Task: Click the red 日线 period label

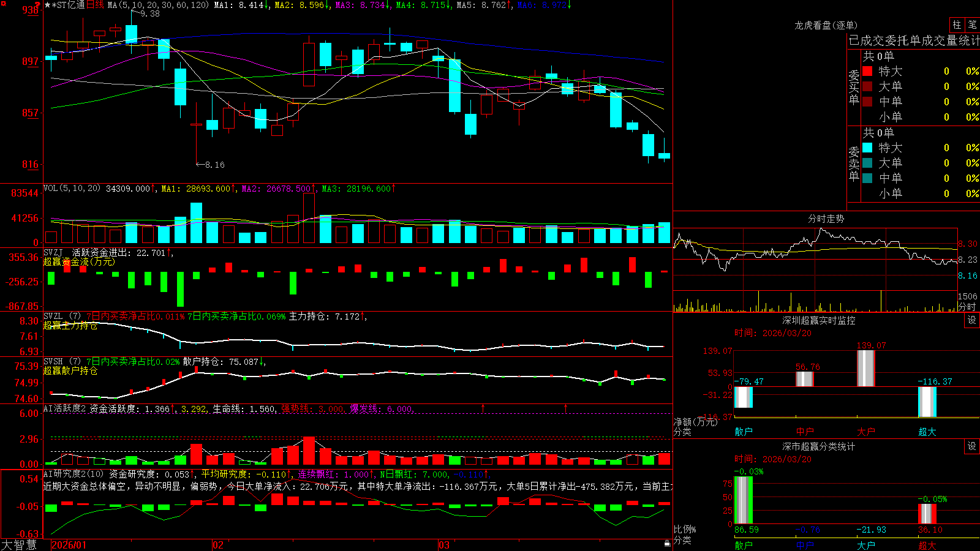Action: [x=95, y=5]
